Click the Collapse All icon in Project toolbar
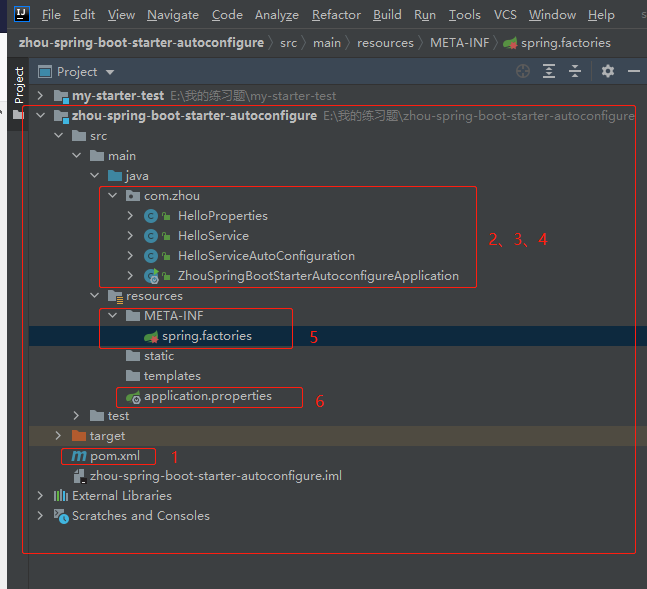 (574, 71)
